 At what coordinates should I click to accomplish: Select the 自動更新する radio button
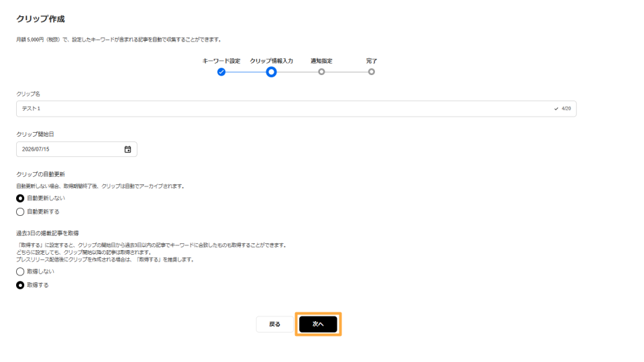pyautogui.click(x=20, y=212)
